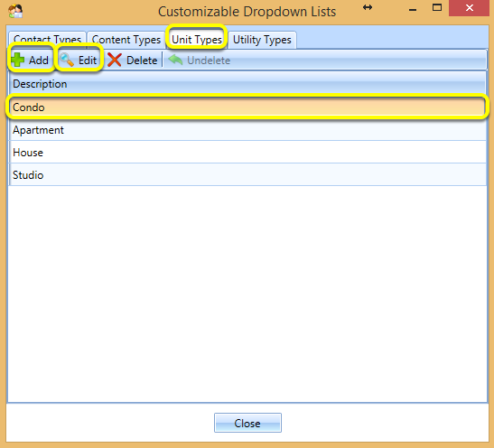Switch to the Contact Types tab
This screenshot has height=448, width=494.
click(x=47, y=41)
